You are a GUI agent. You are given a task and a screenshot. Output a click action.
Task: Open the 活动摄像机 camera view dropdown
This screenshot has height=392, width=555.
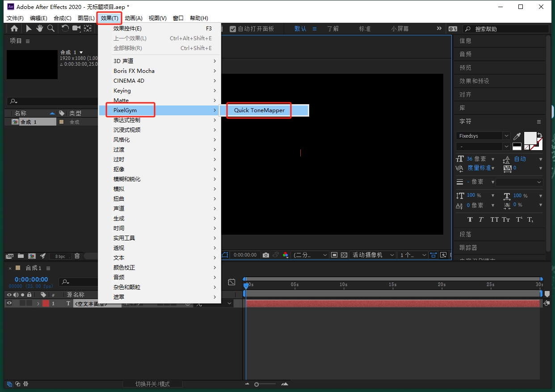[x=373, y=255]
